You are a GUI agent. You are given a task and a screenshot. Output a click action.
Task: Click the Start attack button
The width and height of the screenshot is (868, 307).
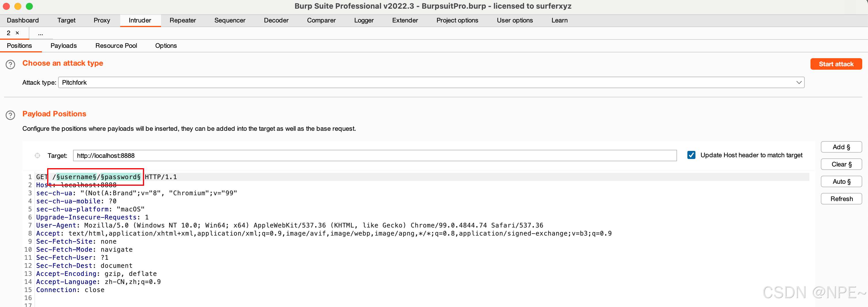click(x=836, y=64)
